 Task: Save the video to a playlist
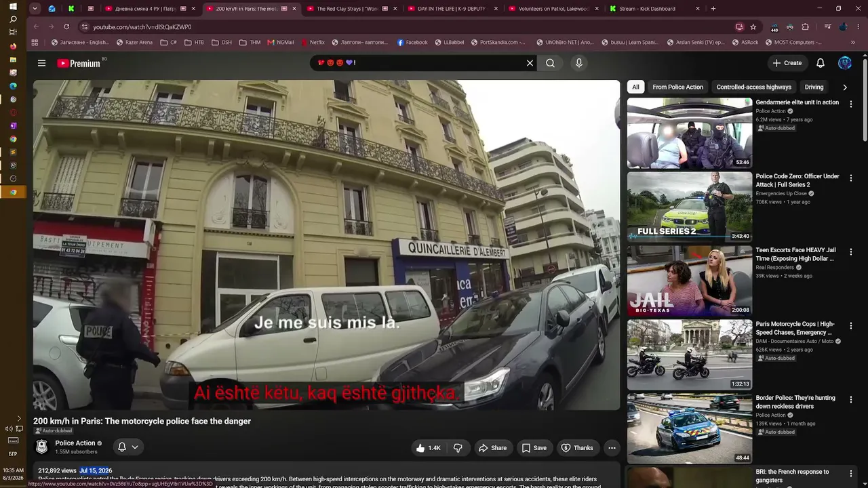(534, 448)
